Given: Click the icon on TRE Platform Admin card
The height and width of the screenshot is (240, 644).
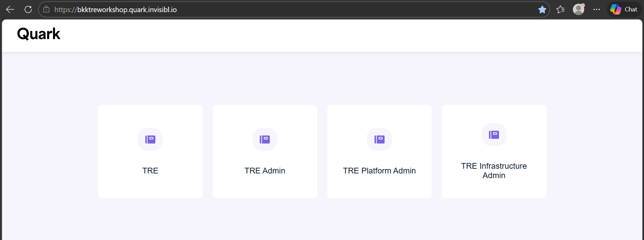Looking at the screenshot, I should click(x=379, y=139).
